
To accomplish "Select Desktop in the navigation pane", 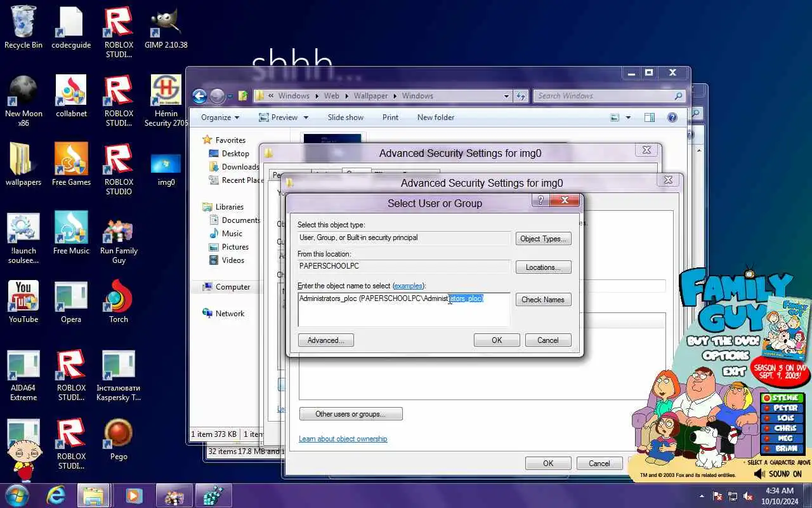I will point(235,154).
